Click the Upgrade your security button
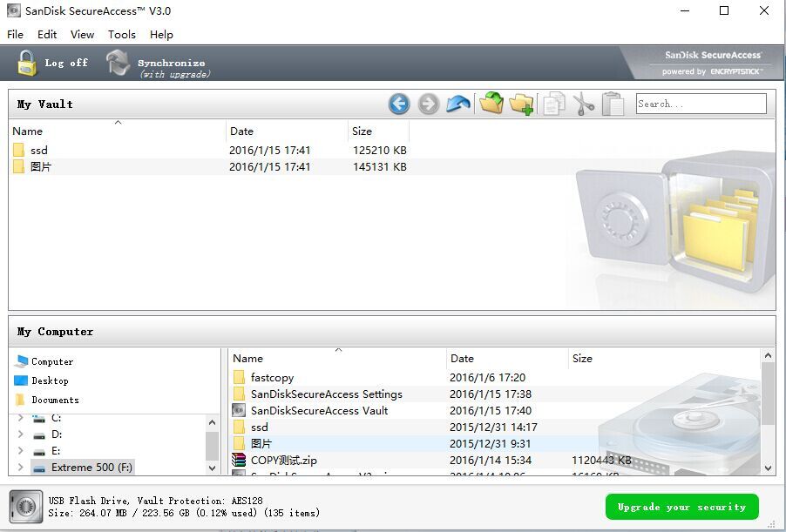The width and height of the screenshot is (786, 532). pyautogui.click(x=681, y=507)
